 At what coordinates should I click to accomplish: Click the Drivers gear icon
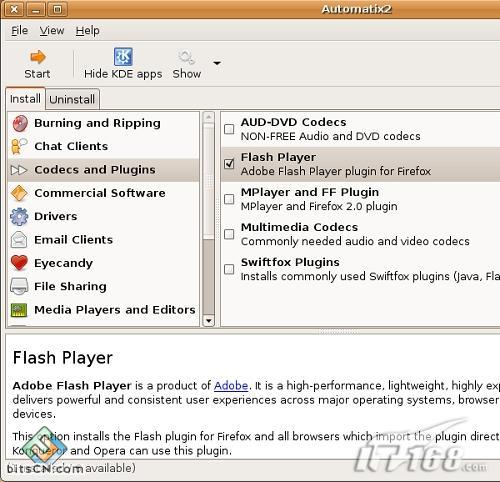point(19,216)
